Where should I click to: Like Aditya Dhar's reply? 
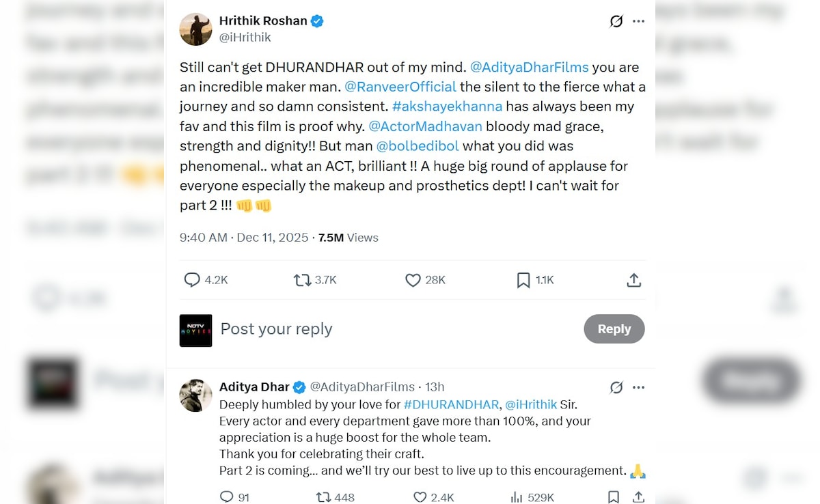[x=421, y=496]
